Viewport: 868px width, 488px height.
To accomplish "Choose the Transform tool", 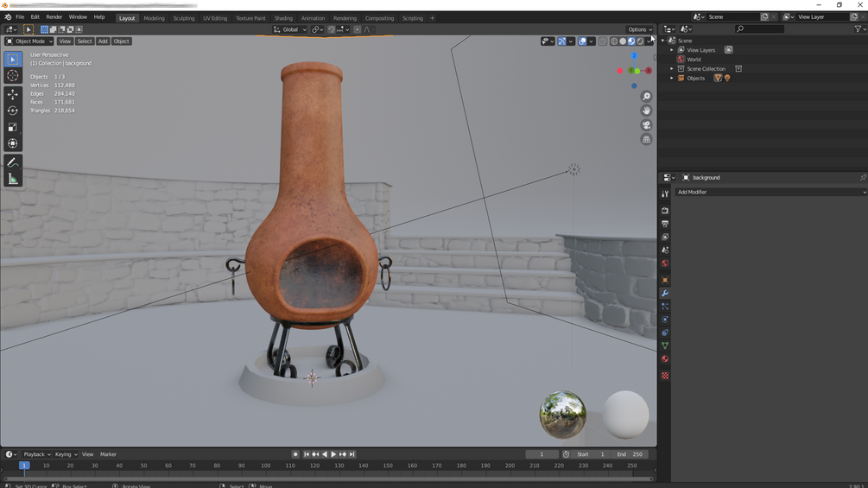I will point(13,143).
